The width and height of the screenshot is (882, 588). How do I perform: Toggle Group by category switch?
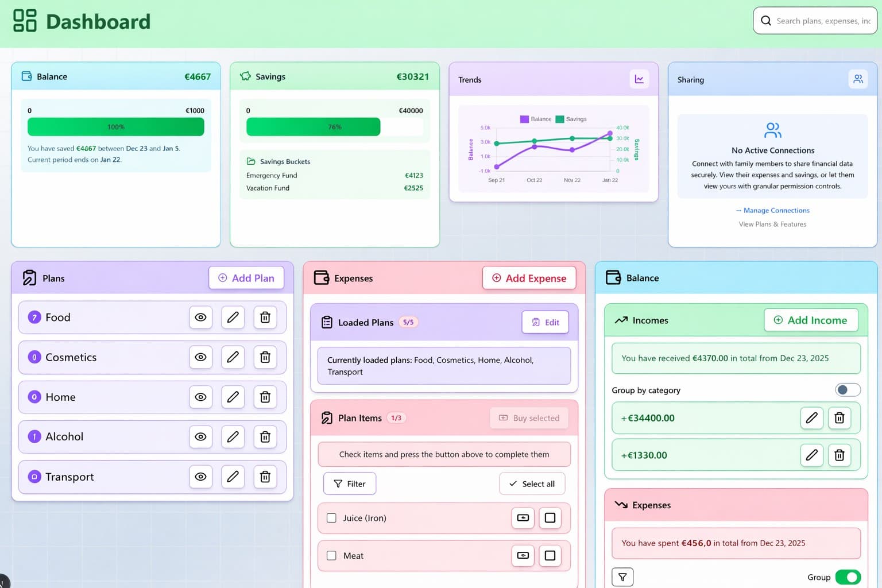(x=848, y=390)
